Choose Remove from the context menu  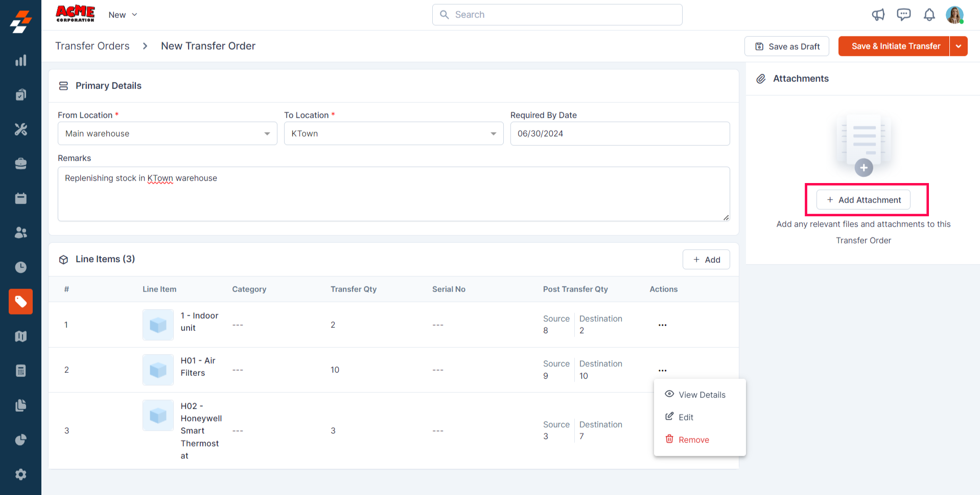click(x=693, y=440)
